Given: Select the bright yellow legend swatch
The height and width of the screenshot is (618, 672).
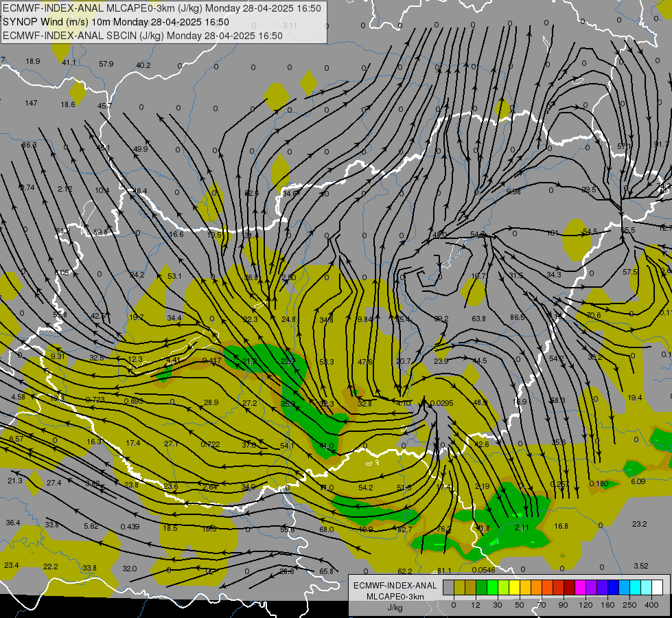Looking at the screenshot, I should 515,587.
